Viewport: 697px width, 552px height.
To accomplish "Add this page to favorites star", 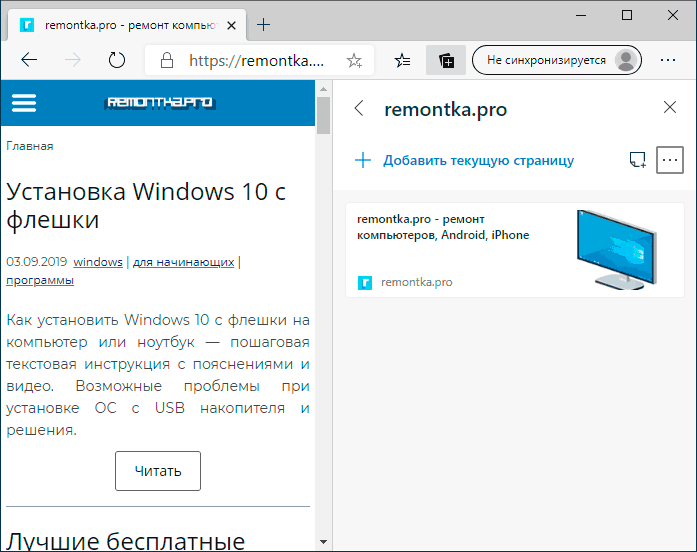I will (354, 60).
